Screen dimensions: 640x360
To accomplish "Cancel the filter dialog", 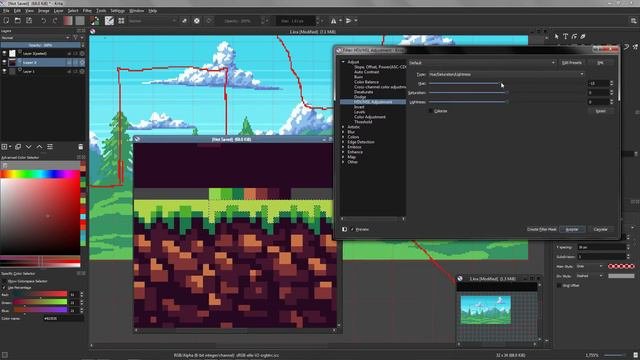I will [x=600, y=229].
